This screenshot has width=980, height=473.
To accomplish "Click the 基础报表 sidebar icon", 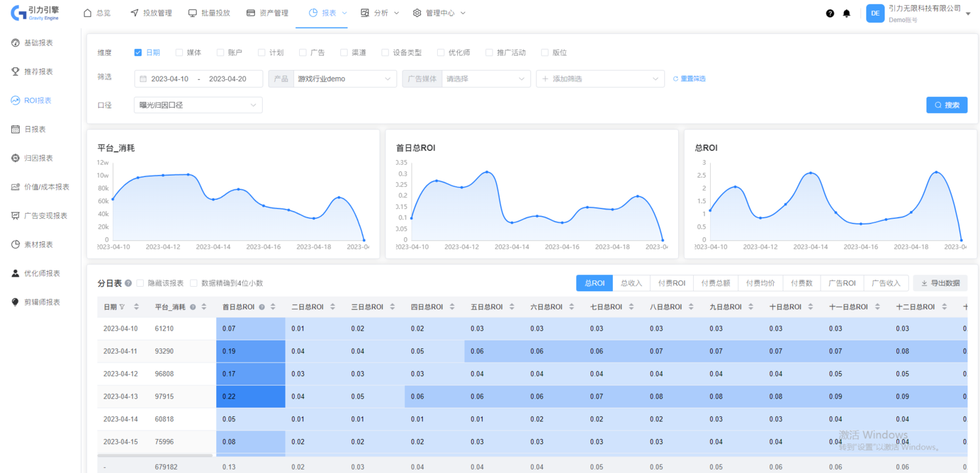I will (x=16, y=43).
